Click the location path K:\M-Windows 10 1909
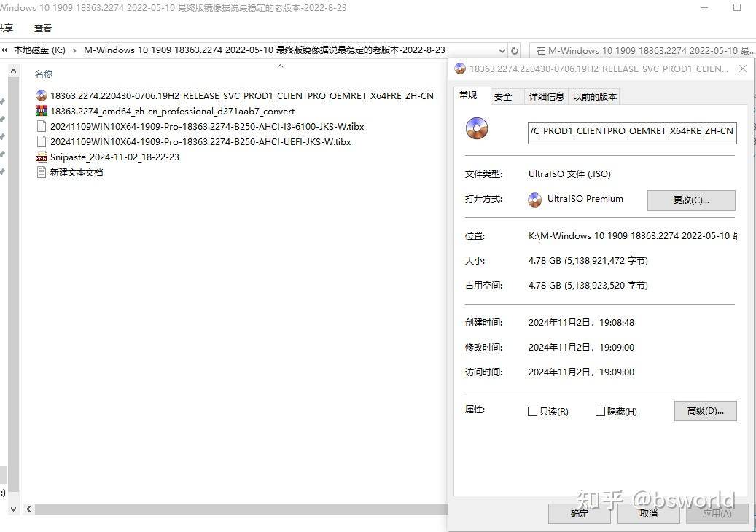756x532 pixels. [x=633, y=235]
